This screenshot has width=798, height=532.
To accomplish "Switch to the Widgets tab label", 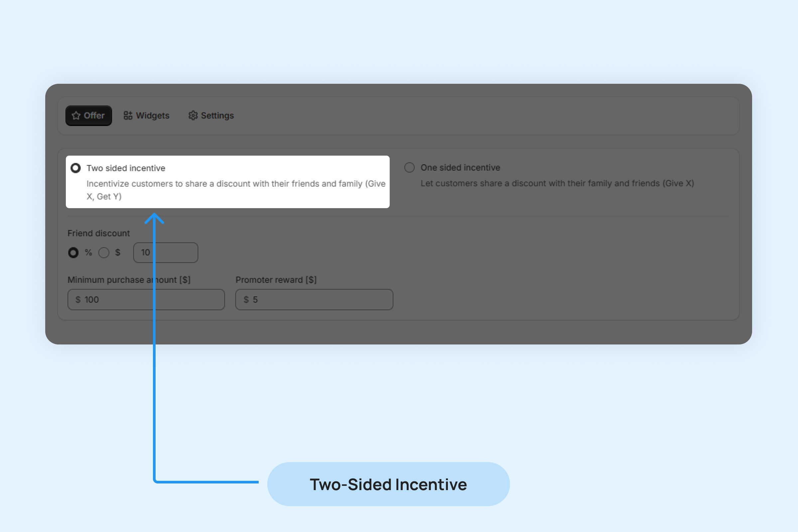I will click(x=152, y=116).
